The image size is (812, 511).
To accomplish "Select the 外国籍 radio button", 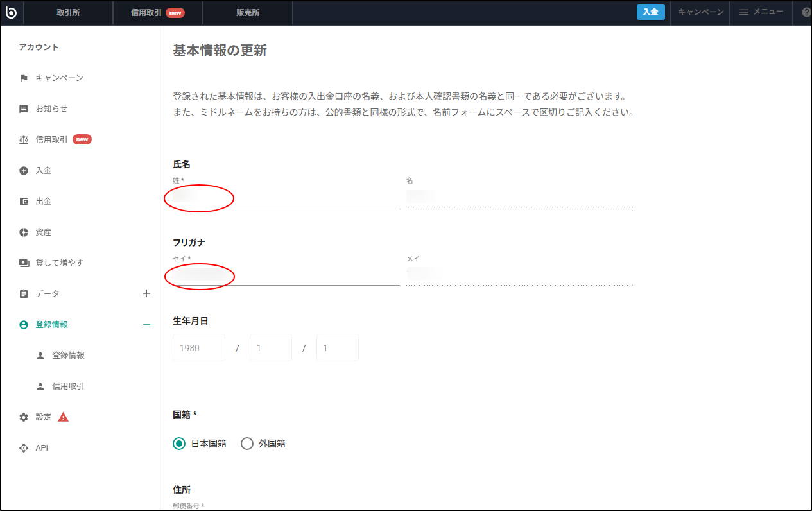I will 247,444.
